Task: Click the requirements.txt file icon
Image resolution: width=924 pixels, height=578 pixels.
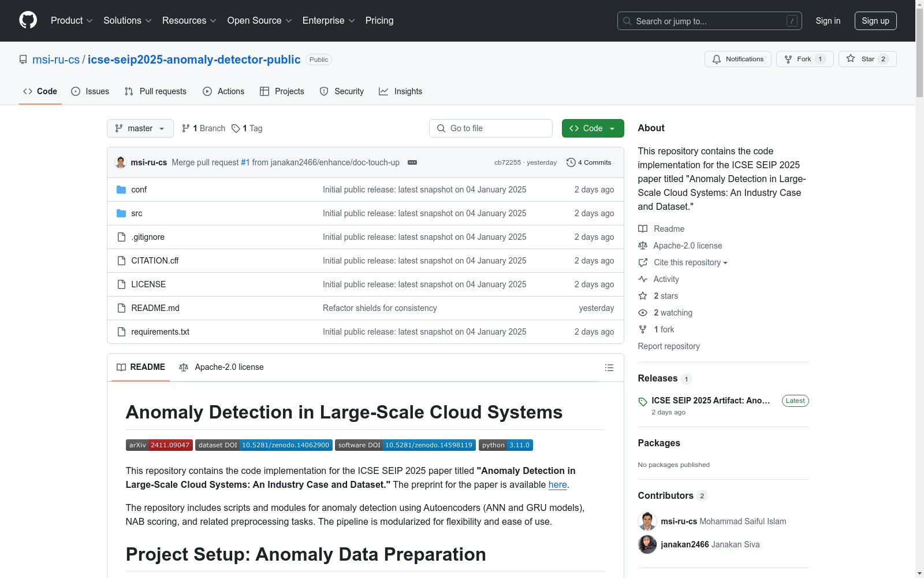Action: coord(121,332)
